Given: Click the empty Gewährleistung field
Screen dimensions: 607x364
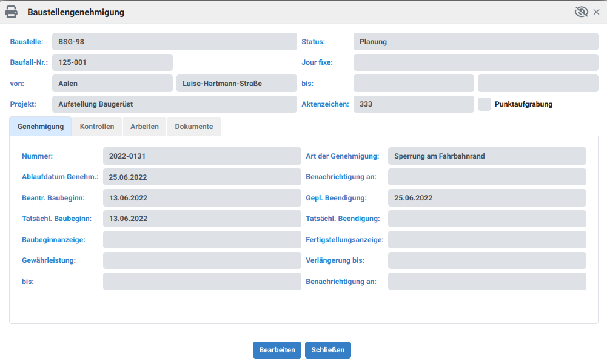Looking at the screenshot, I should [202, 260].
